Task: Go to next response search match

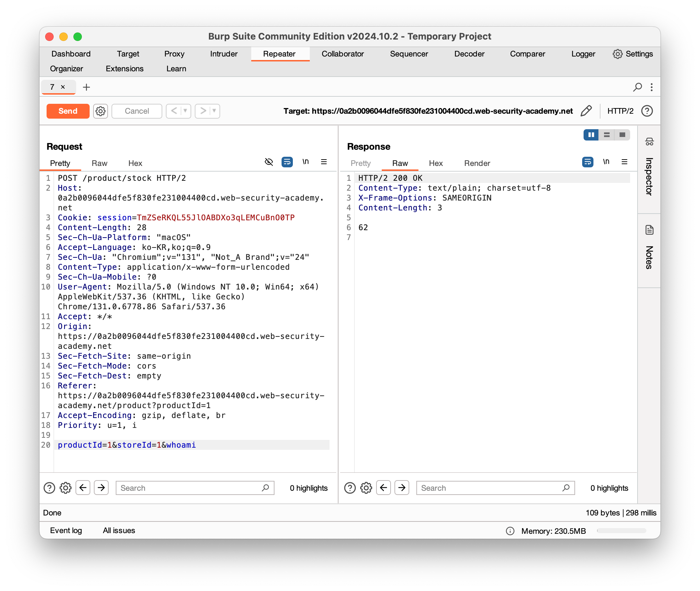Action: click(402, 488)
